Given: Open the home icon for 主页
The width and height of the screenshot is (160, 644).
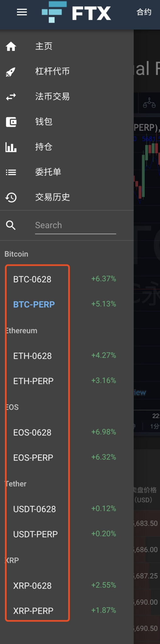Looking at the screenshot, I should point(11,47).
